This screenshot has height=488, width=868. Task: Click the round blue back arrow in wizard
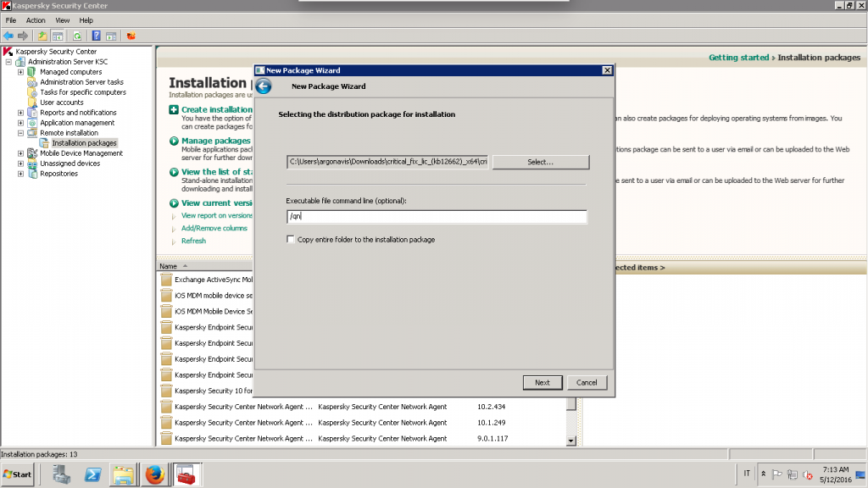(x=264, y=86)
